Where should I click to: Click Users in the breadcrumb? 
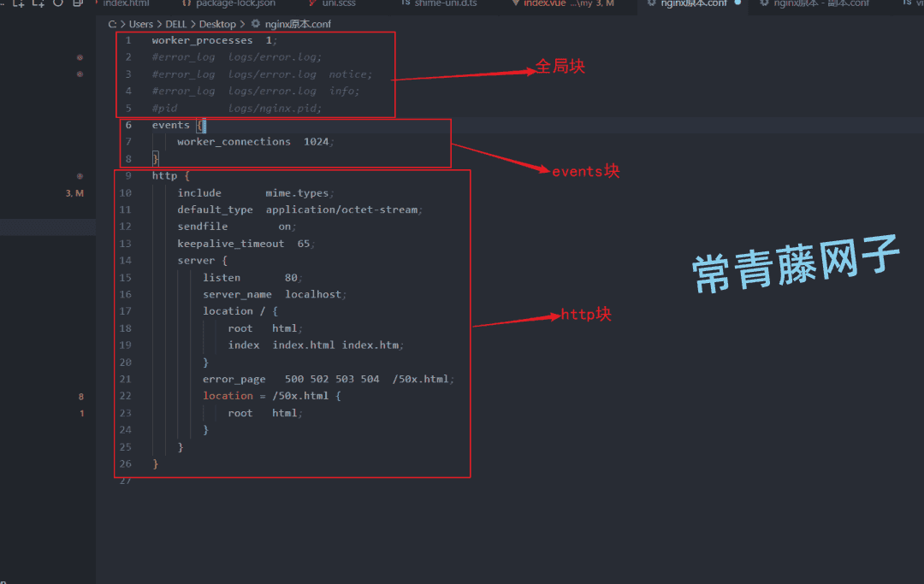(x=141, y=24)
